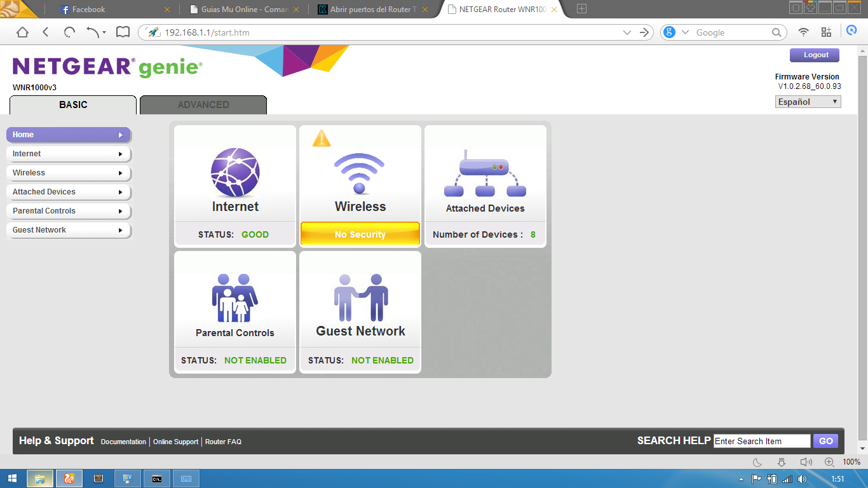Open the search engine selector dropdown

685,32
